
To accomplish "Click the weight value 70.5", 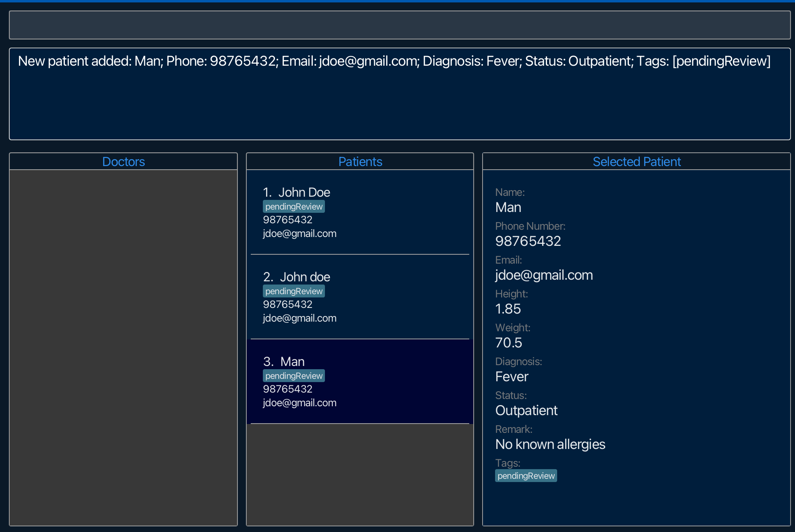I will 508,343.
